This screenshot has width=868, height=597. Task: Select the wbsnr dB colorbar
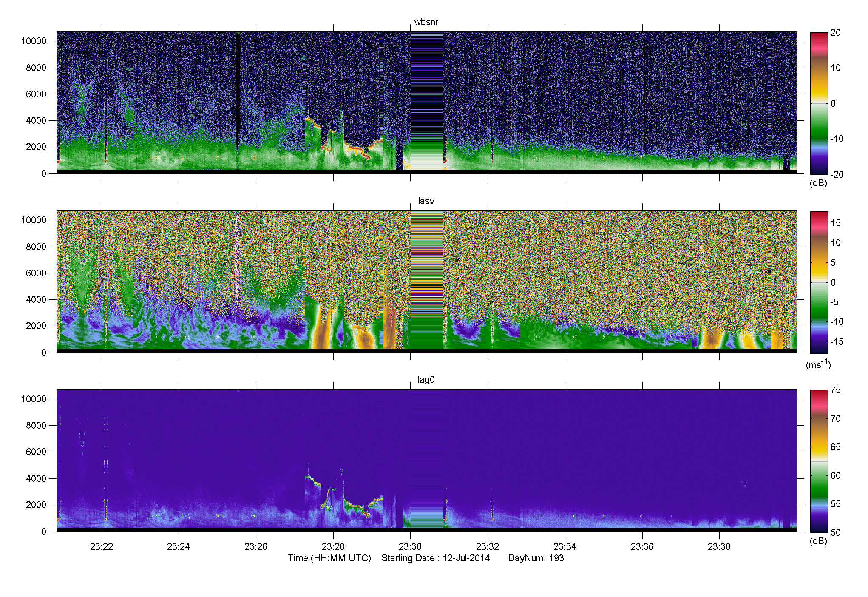click(x=819, y=103)
